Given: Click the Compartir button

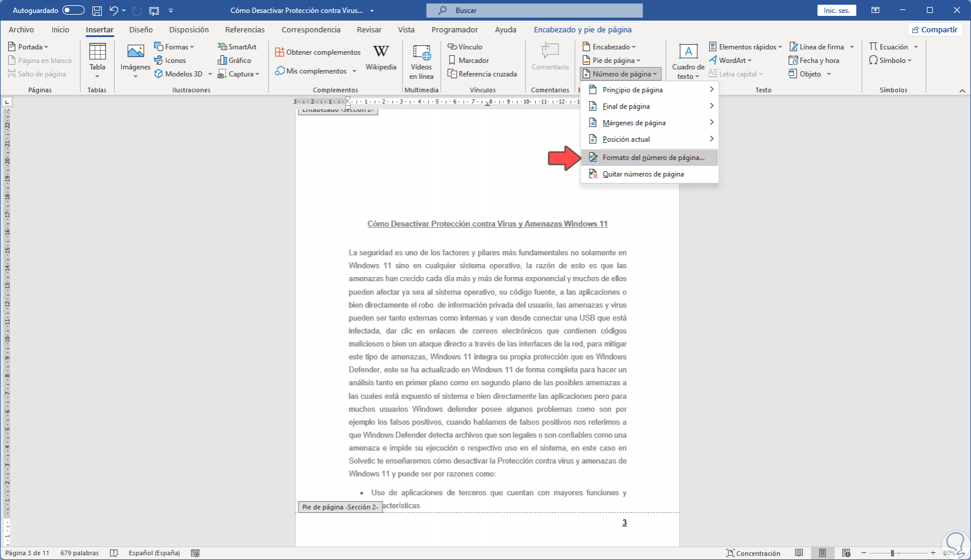Looking at the screenshot, I should 934,30.
